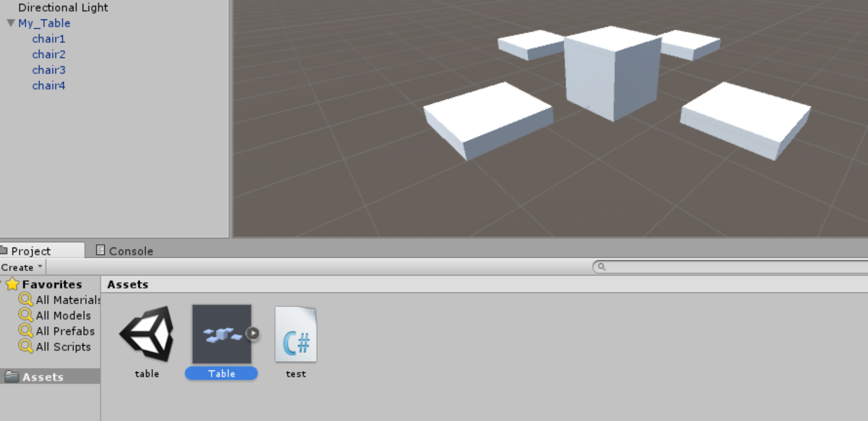Collapse the My_Table hierarchy node
Screen dimensions: 868x421
10,23
